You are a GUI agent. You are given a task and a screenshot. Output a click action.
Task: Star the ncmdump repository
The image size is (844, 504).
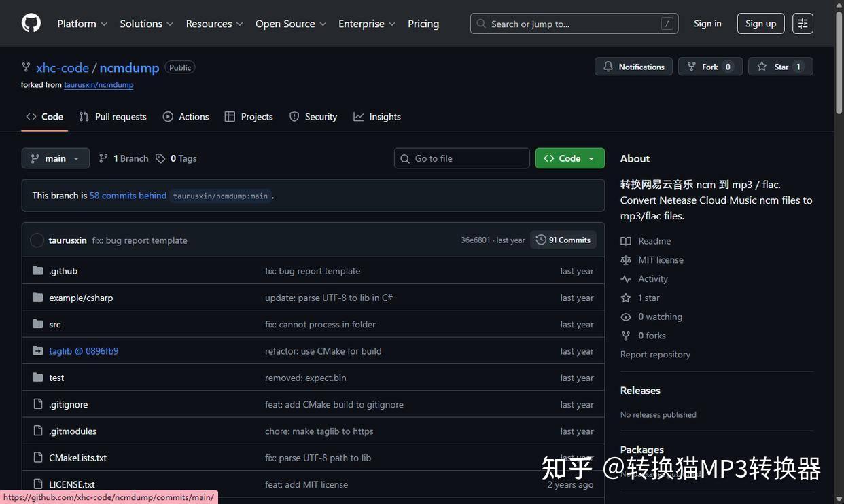[x=779, y=66]
